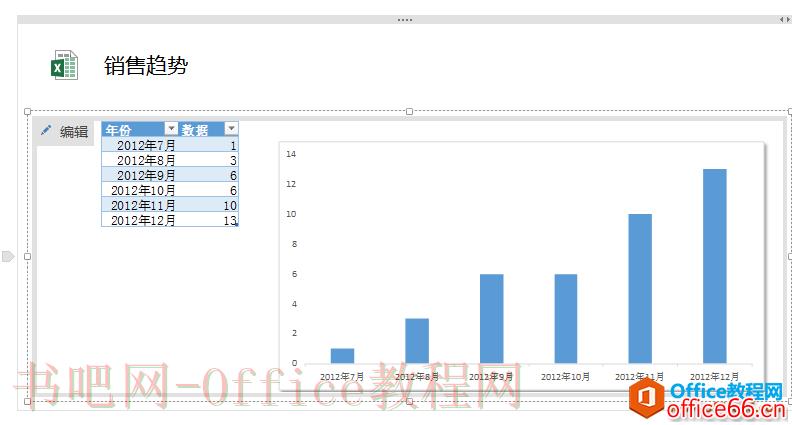792x425 pixels.
Task: Open the 数据 column filter dropdown
Action: tap(231, 129)
